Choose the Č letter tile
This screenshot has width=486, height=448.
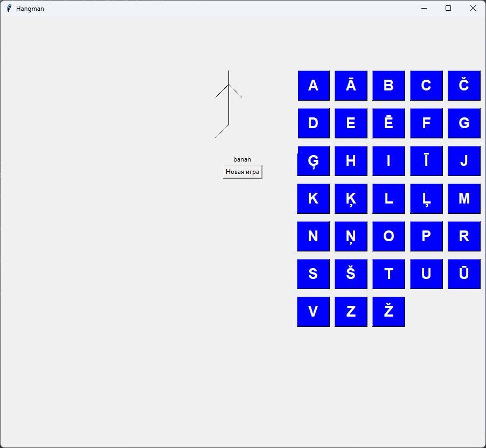[x=464, y=86]
